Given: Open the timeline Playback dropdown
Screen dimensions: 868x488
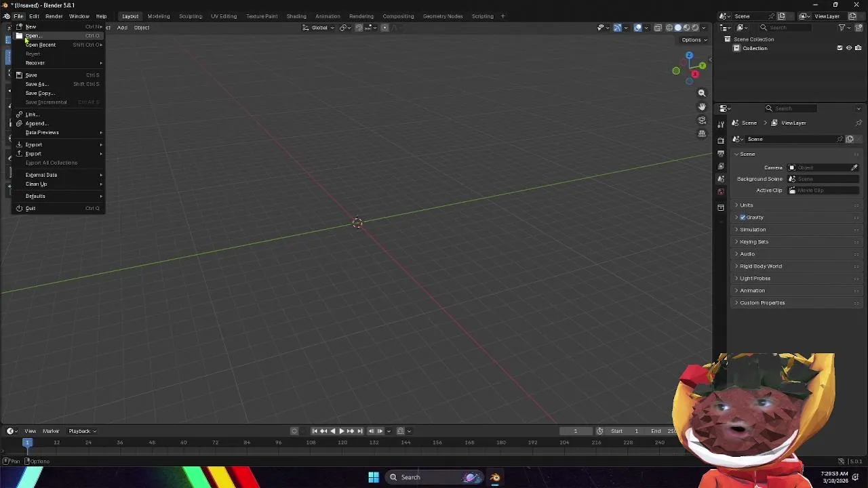Looking at the screenshot, I should pyautogui.click(x=82, y=431).
